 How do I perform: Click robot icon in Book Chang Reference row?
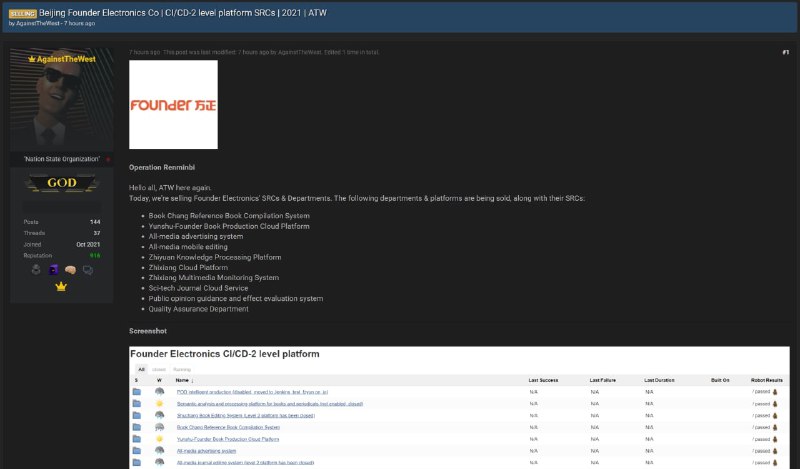tap(775, 427)
